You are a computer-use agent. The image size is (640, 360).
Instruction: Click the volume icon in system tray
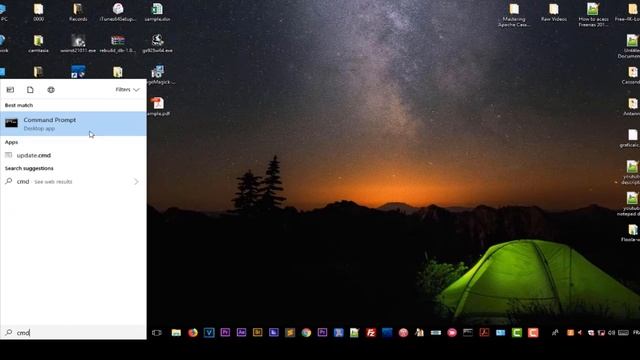[611, 333]
